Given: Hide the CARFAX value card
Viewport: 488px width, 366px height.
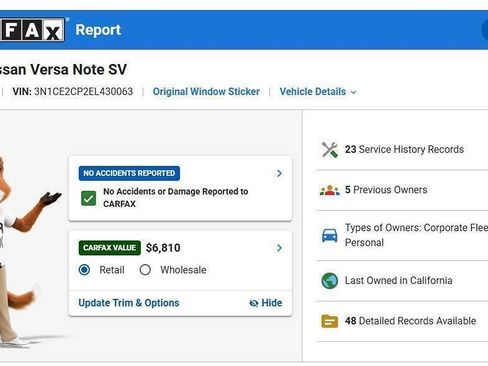Looking at the screenshot, I should pyautogui.click(x=266, y=303).
